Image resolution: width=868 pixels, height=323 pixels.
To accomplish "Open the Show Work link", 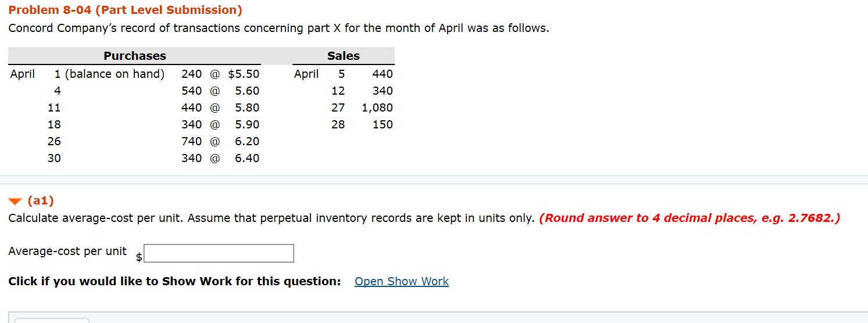I will [x=402, y=281].
